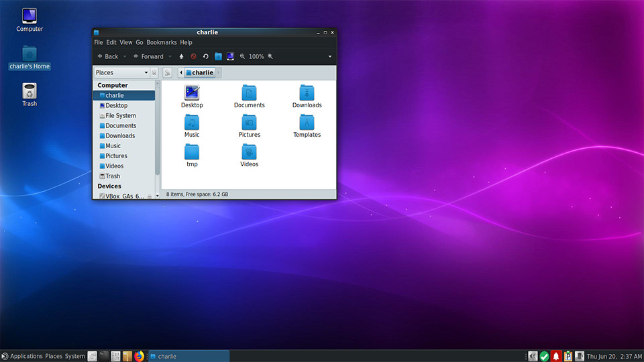Click the right path bar scroll arrow

219,72
